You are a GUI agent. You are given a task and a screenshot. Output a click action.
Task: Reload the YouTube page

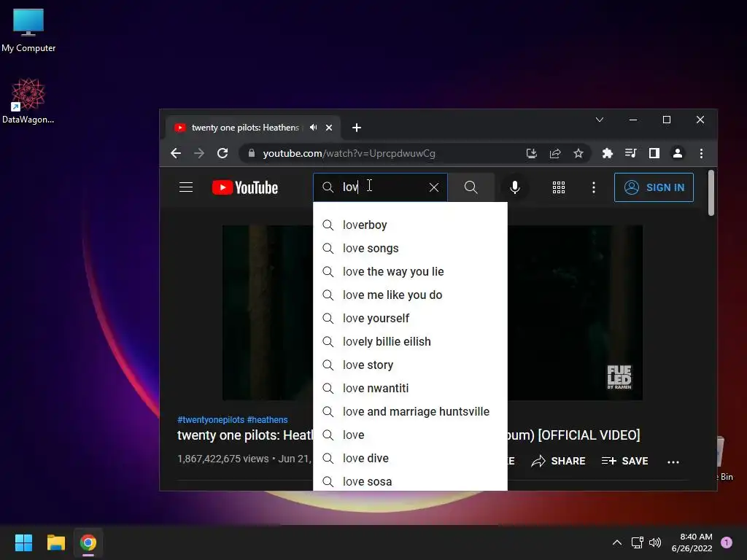click(x=222, y=153)
